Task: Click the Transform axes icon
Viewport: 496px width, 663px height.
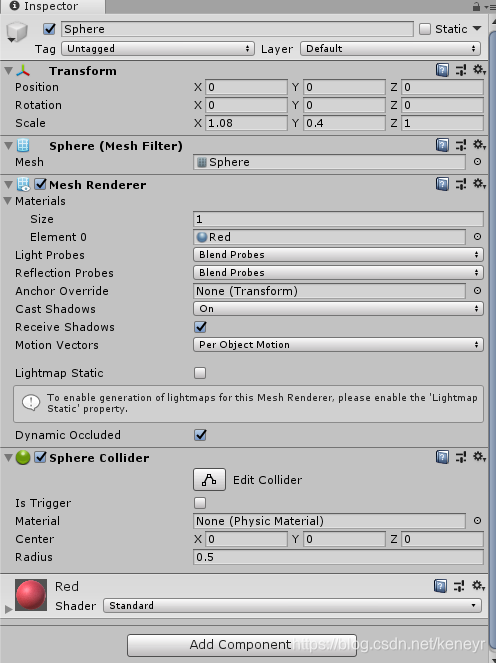Action: pos(23,71)
